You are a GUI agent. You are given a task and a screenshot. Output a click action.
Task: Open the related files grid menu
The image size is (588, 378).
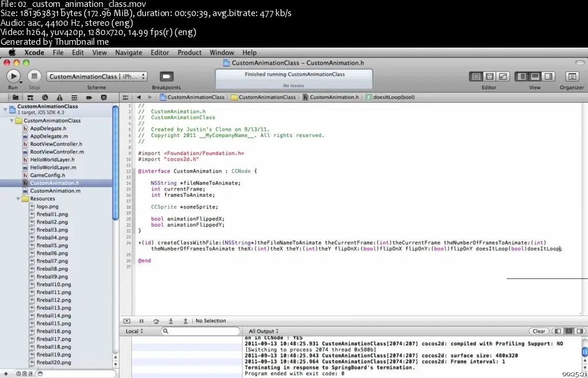pos(126,98)
